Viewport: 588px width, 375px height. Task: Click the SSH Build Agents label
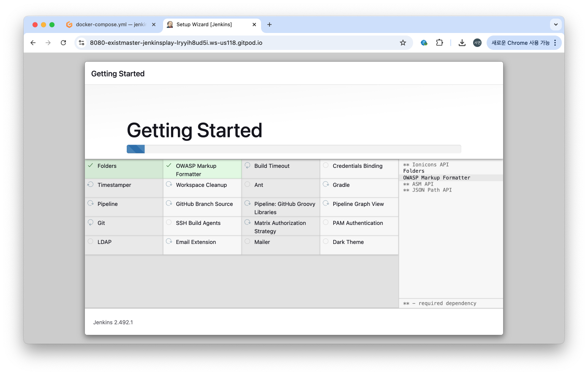[x=198, y=223]
